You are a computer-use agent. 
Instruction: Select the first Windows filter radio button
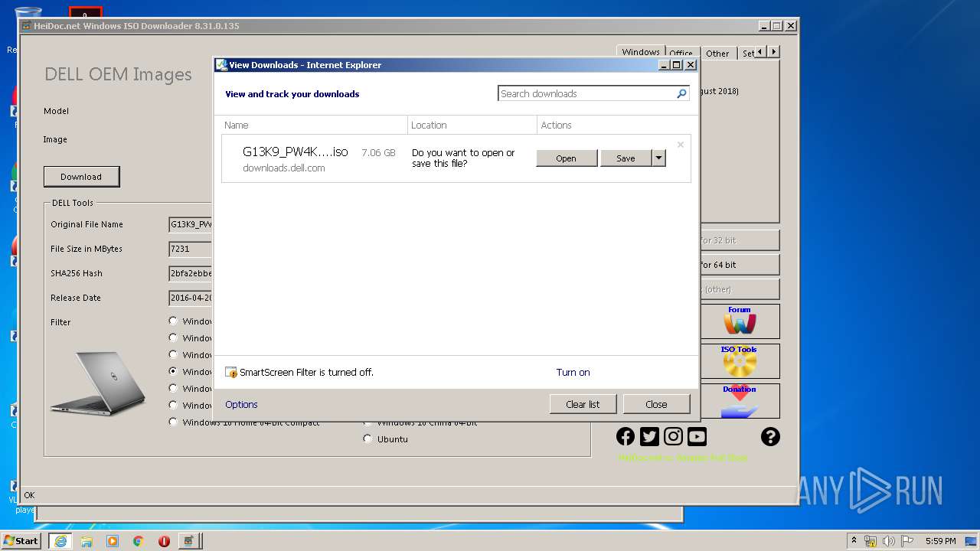(x=173, y=321)
